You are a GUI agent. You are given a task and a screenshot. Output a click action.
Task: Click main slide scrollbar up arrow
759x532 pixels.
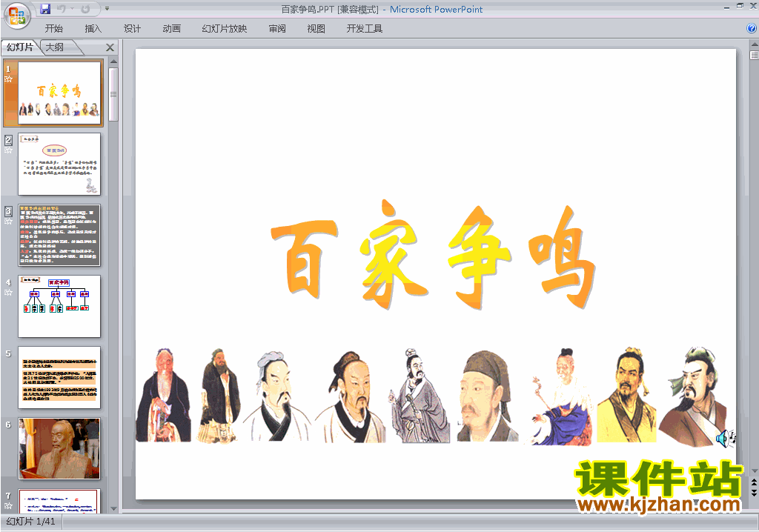[754, 44]
